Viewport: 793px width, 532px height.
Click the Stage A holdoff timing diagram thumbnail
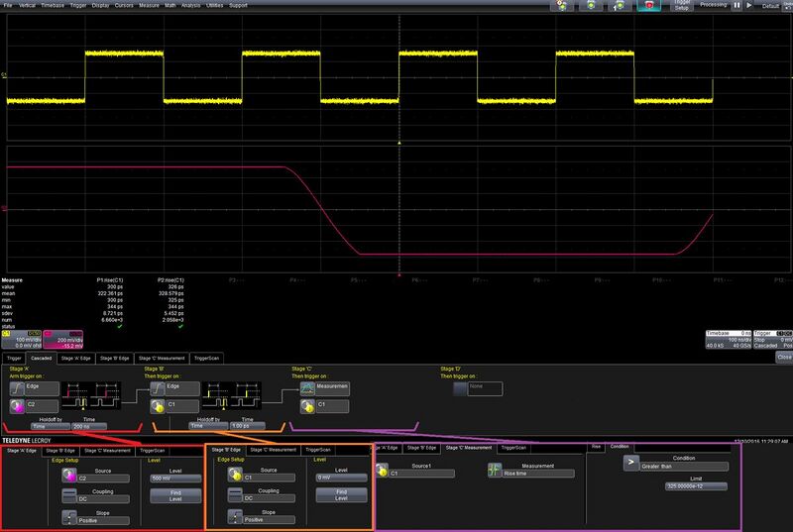(91, 395)
